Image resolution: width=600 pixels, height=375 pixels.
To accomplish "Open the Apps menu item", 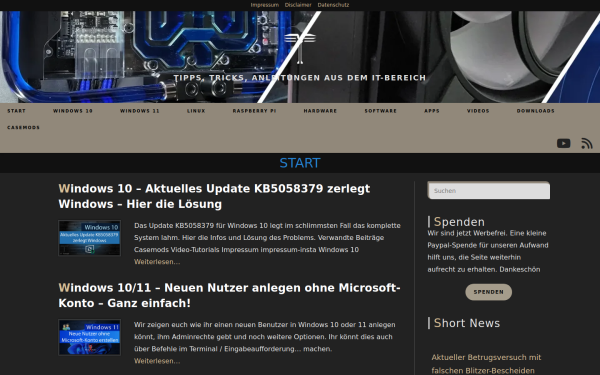I will 432,111.
